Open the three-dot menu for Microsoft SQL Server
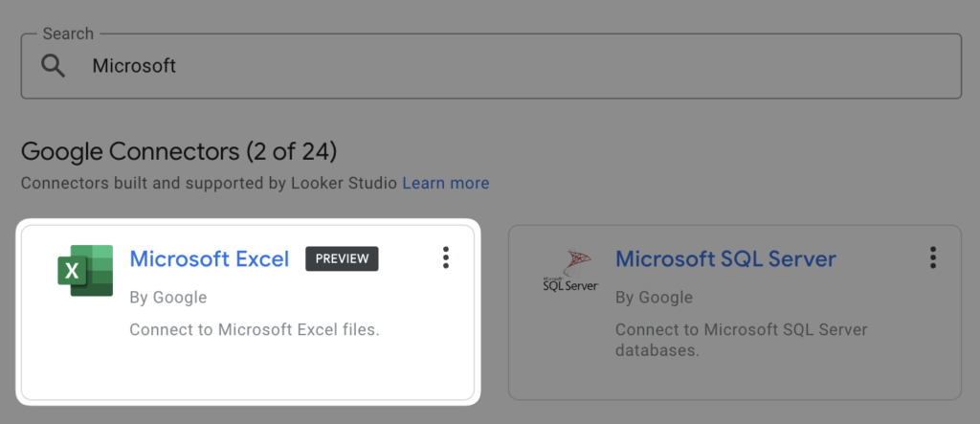The height and width of the screenshot is (424, 980). 932,257
